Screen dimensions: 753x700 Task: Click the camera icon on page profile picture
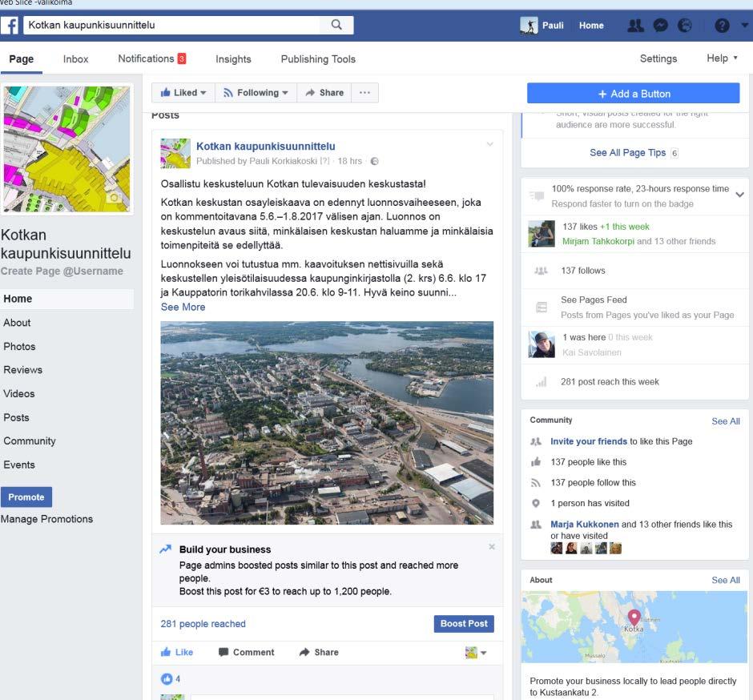pos(114,197)
